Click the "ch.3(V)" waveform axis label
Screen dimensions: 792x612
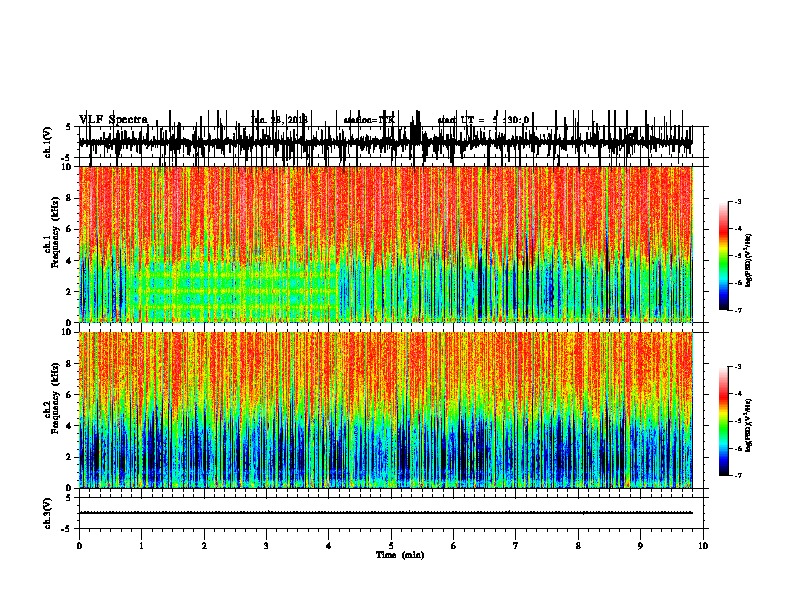pyautogui.click(x=47, y=513)
